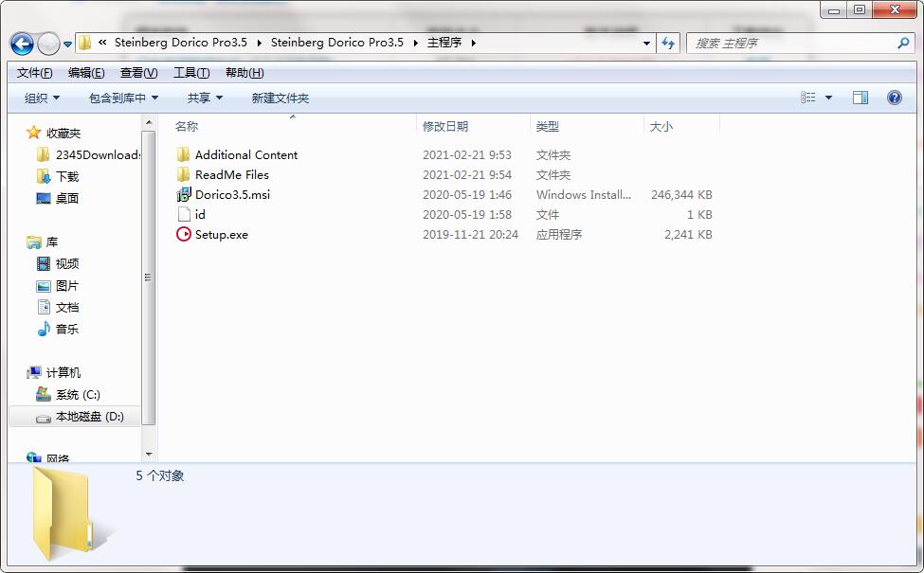Screen dimensions: 924x573
Task: Toggle the preview pane
Action: point(860,98)
